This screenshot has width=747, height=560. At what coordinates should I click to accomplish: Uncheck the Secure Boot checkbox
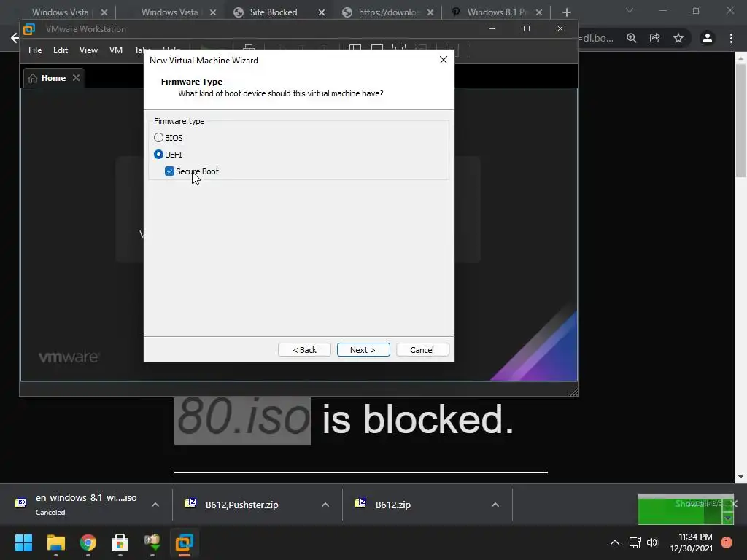coord(169,171)
